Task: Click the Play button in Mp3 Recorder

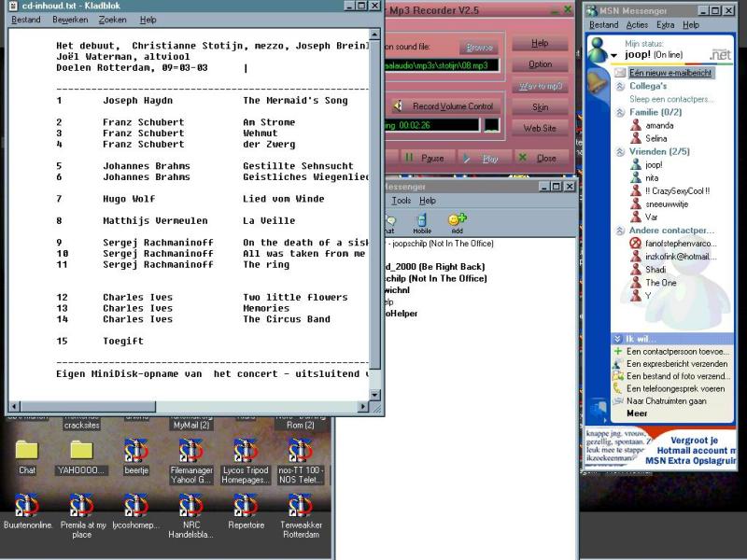Action: click(x=483, y=158)
